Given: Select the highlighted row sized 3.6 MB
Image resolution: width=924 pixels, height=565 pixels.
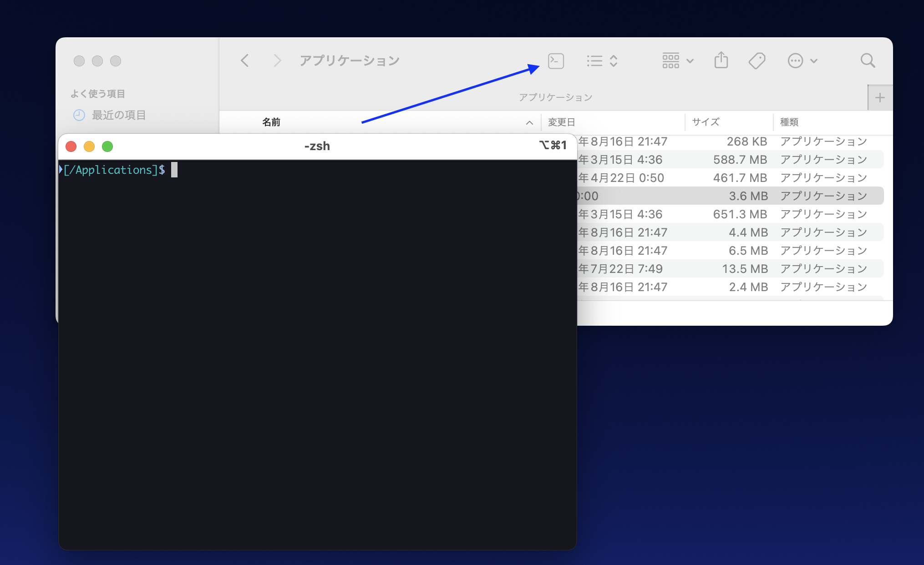Looking at the screenshot, I should (730, 196).
